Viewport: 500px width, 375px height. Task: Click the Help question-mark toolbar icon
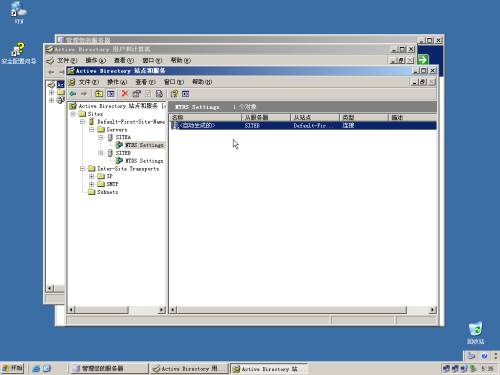click(x=174, y=94)
